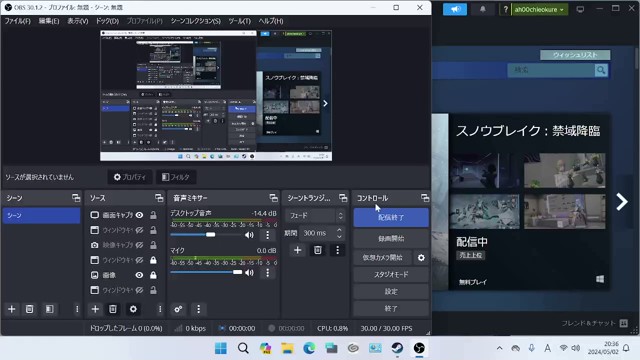This screenshot has height=360, width=640.
Task: Start recording with 録画開始 button
Action: pos(391,238)
